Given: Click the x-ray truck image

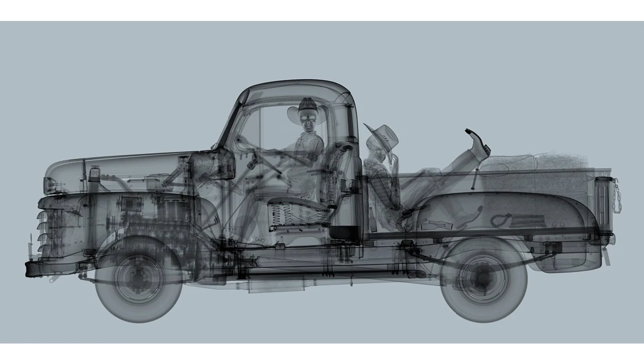Looking at the screenshot, I should click(x=322, y=182).
